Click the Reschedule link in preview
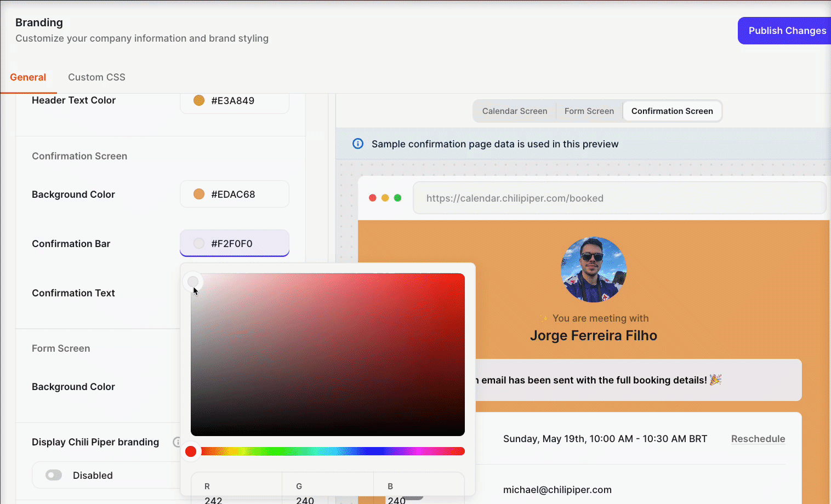This screenshot has height=504, width=831. tap(758, 439)
